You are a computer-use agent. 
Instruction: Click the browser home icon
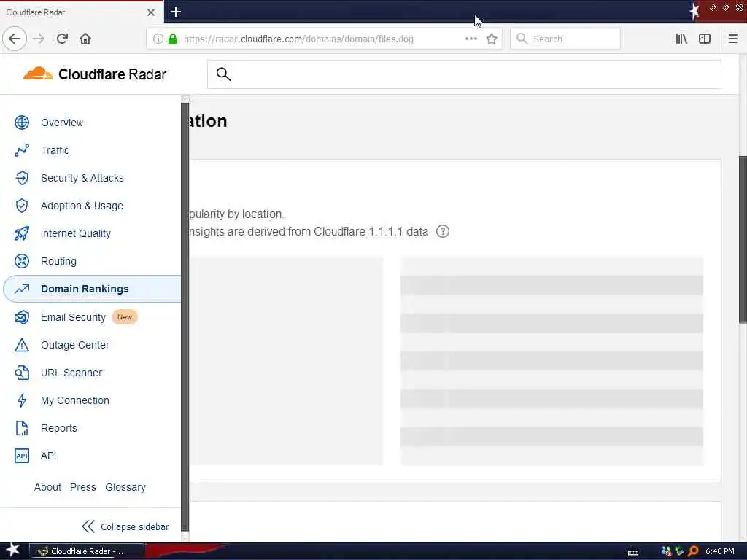coord(85,39)
